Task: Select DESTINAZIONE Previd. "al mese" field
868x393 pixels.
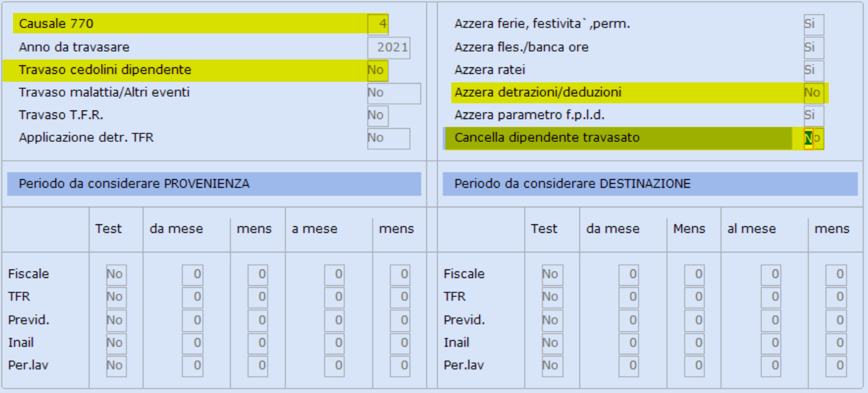Action: (771, 320)
